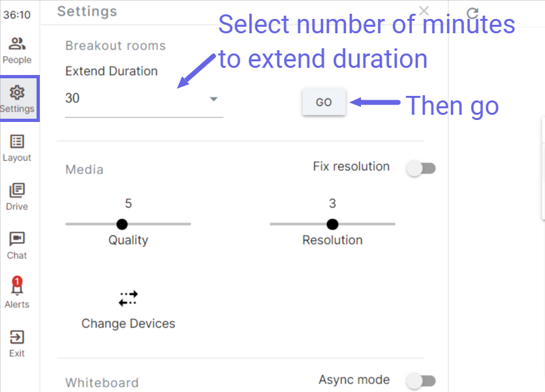
Task: Enable the Async mode switch
Action: point(421,381)
